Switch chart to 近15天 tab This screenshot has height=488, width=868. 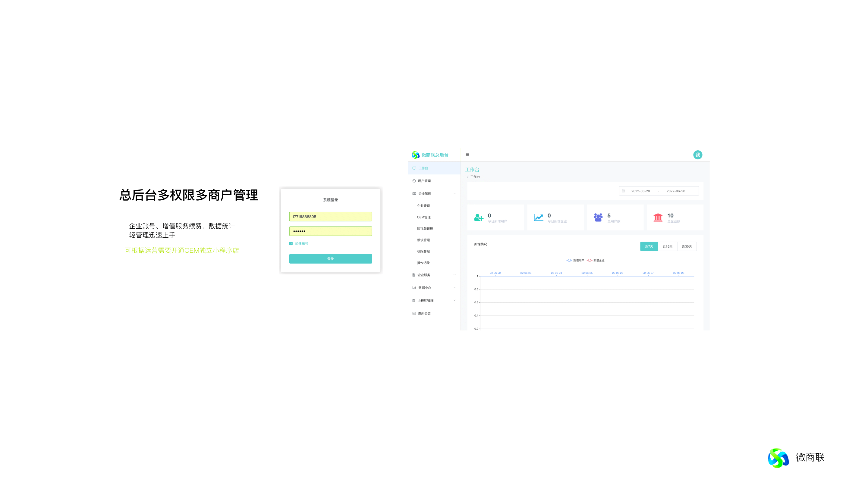pos(668,246)
